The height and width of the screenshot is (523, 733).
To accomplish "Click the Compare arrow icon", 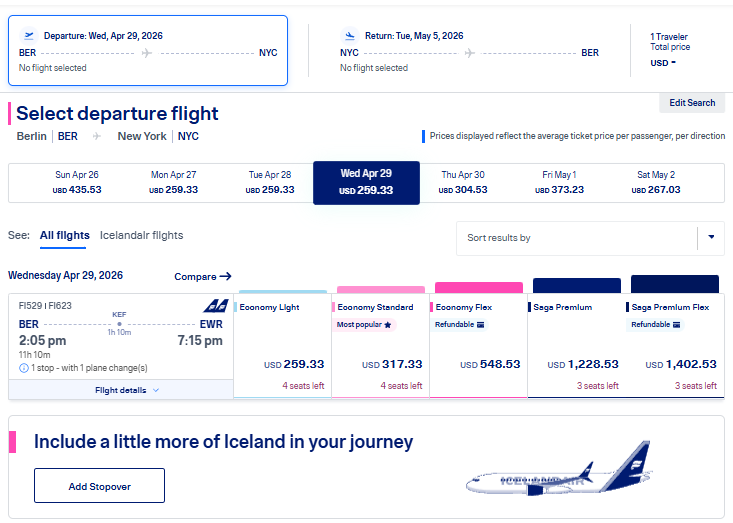I will point(225,276).
